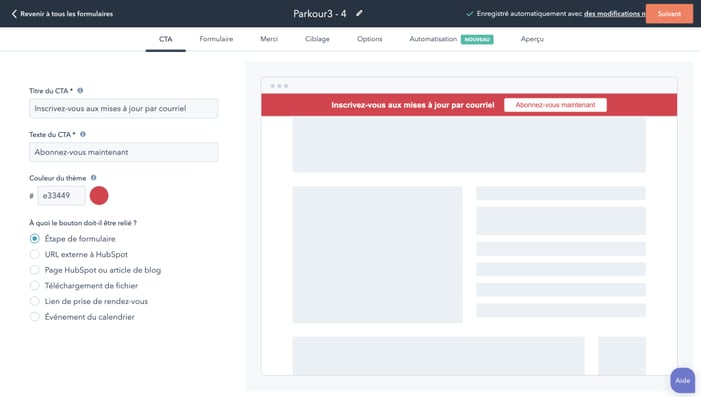Click the pencil icon to rename Parkour3 - 4
Viewport: 701px width, 397px height.
pyautogui.click(x=359, y=13)
